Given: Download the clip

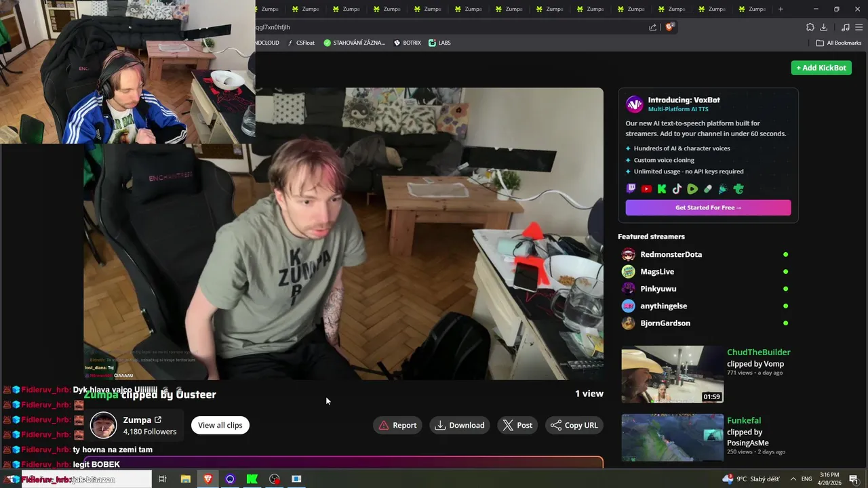Looking at the screenshot, I should point(460,425).
